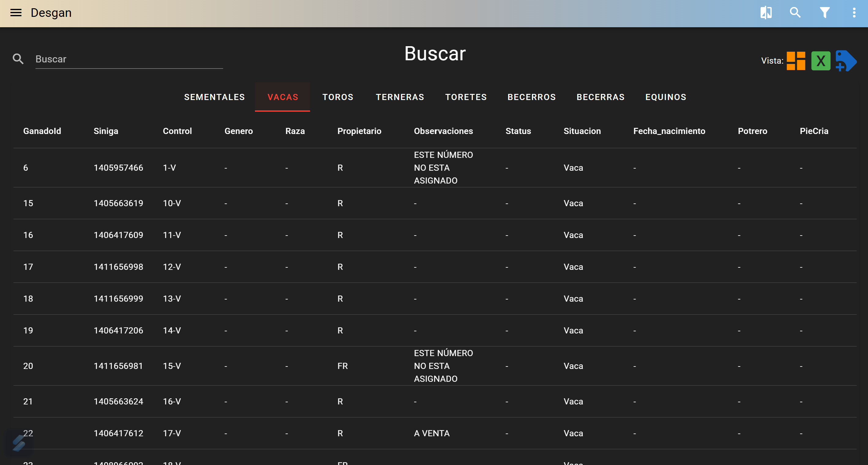Click Control value 11-V

[x=172, y=235]
